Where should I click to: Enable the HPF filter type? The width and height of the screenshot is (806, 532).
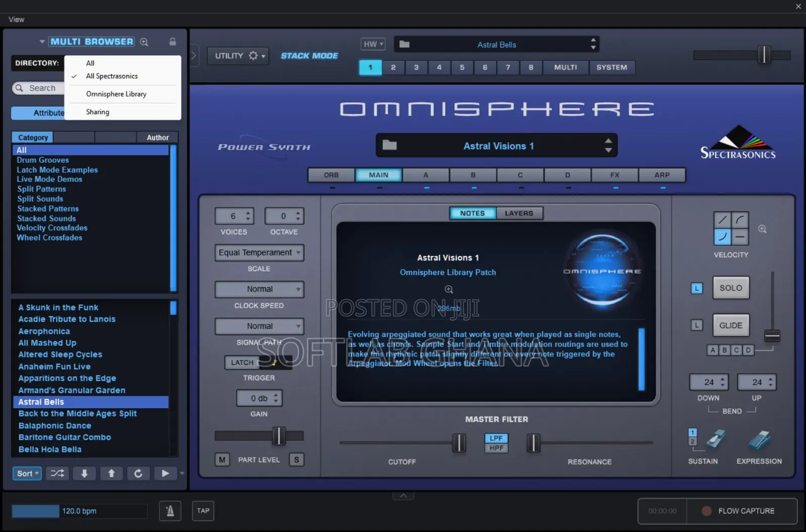(496, 448)
